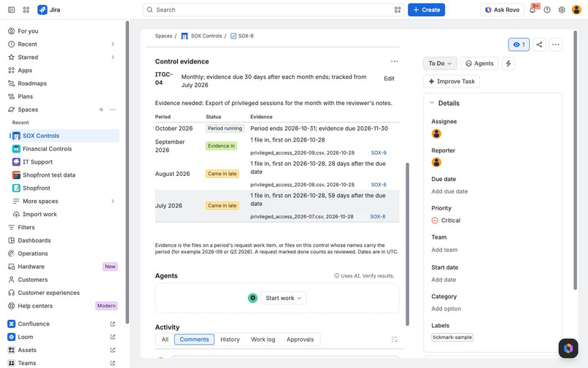588x368 pixels.
Task: Click the SOX-8 breadcrumb link
Action: 246,36
